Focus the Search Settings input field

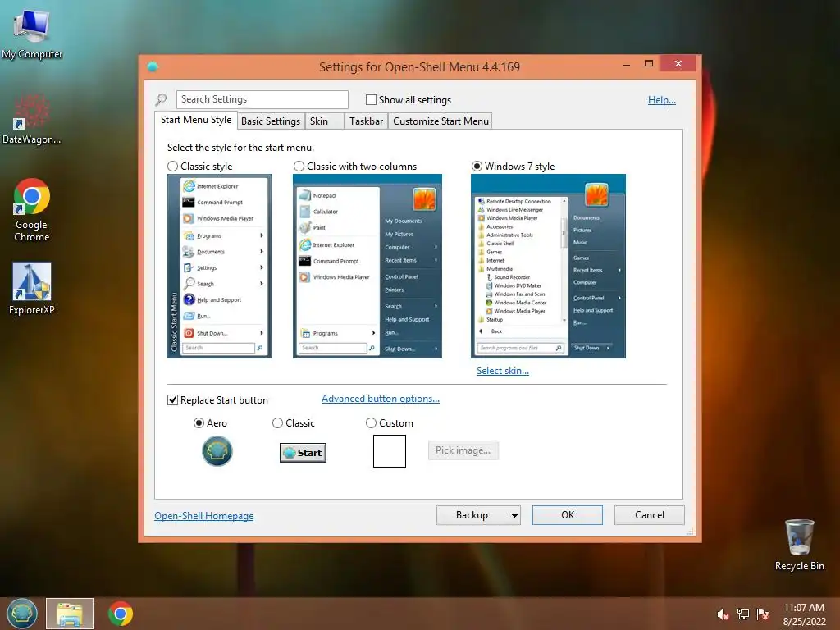pyautogui.click(x=262, y=99)
